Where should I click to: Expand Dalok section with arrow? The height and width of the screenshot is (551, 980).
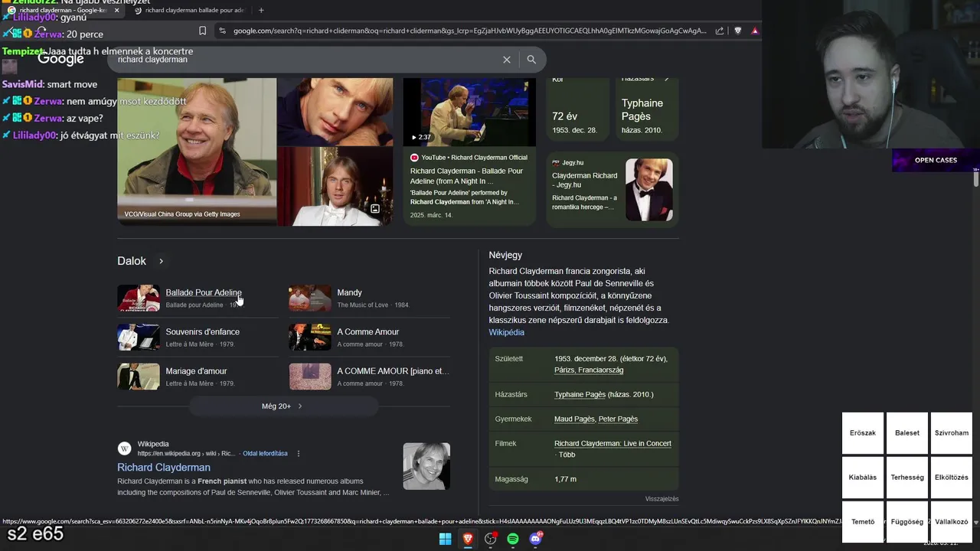pyautogui.click(x=161, y=261)
